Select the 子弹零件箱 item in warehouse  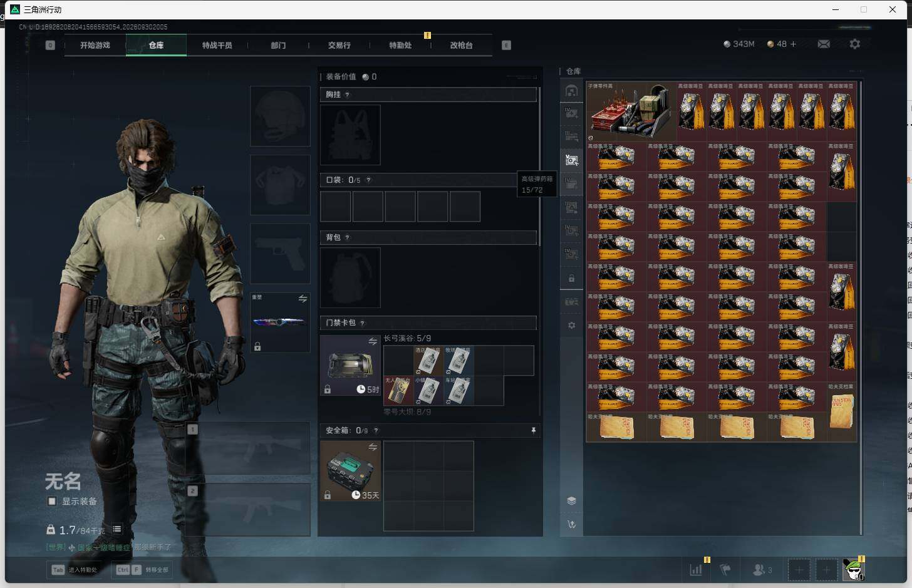pyautogui.click(x=631, y=111)
